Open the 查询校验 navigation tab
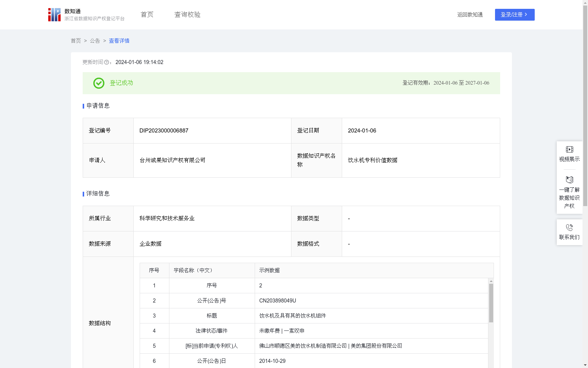Image resolution: width=588 pixels, height=368 pixels. coord(187,15)
